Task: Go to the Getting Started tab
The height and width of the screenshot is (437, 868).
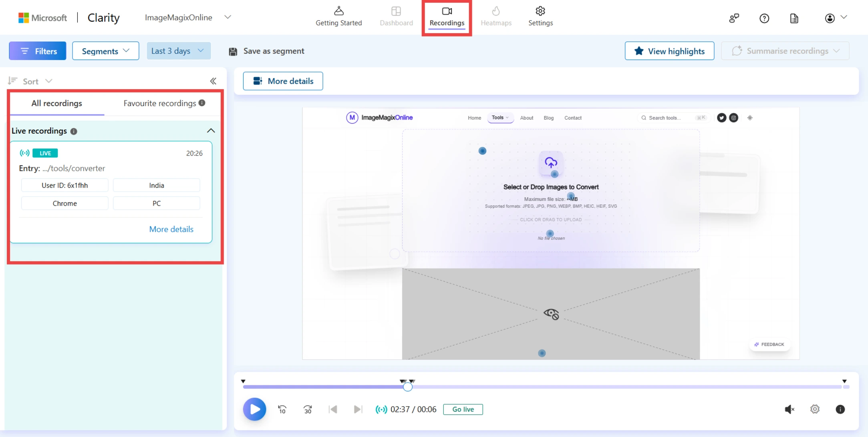Action: tap(338, 17)
